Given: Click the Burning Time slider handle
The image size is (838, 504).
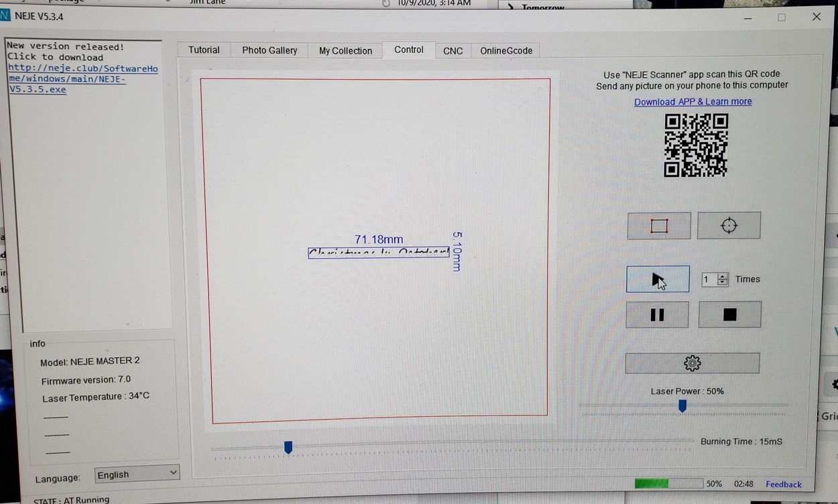Looking at the screenshot, I should [x=288, y=447].
